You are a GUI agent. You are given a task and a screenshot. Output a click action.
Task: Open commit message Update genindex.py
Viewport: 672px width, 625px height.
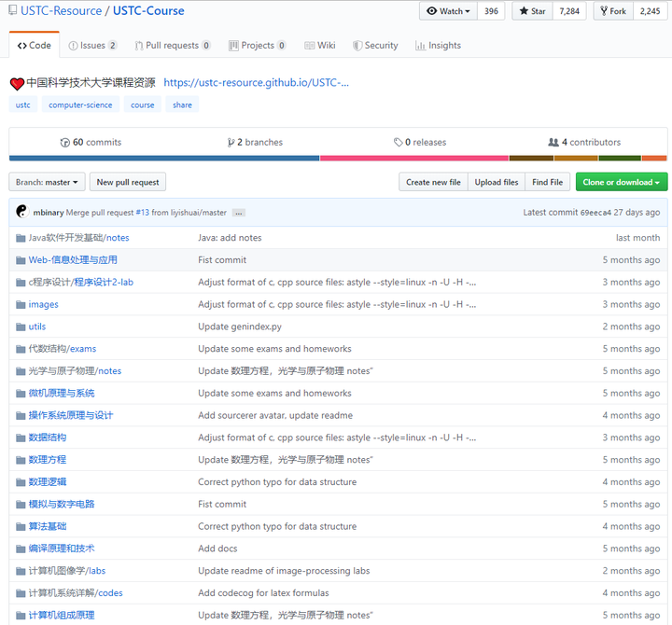[240, 326]
